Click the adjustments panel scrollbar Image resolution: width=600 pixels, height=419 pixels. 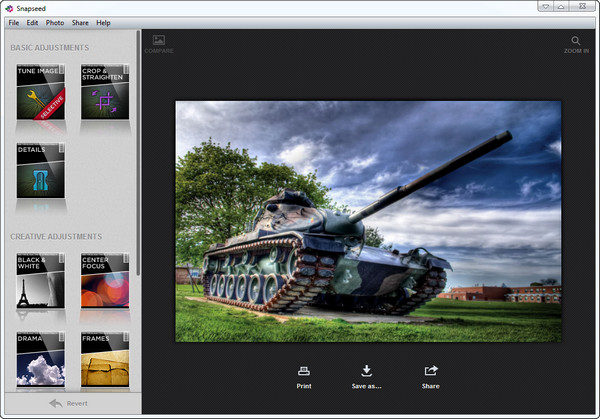point(139,160)
